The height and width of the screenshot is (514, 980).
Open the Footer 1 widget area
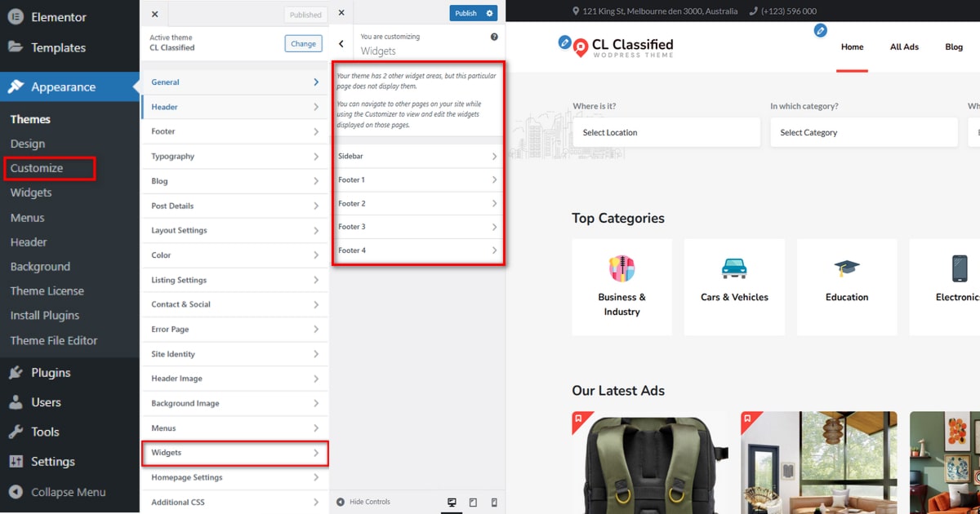click(x=418, y=179)
